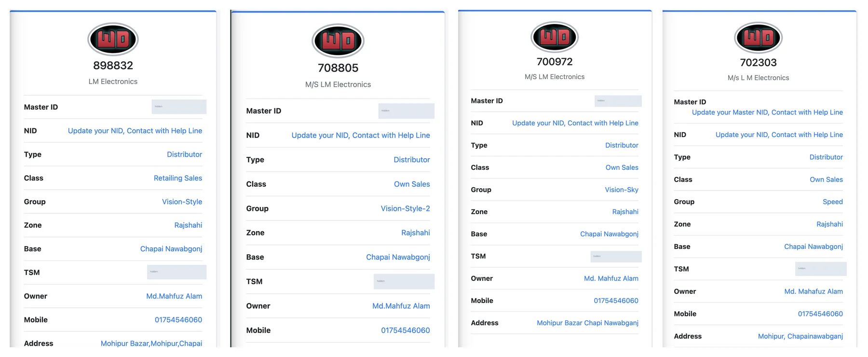This screenshot has width=868, height=357.
Task: Click Rajshahi zone in card 700972
Action: pyautogui.click(x=625, y=212)
